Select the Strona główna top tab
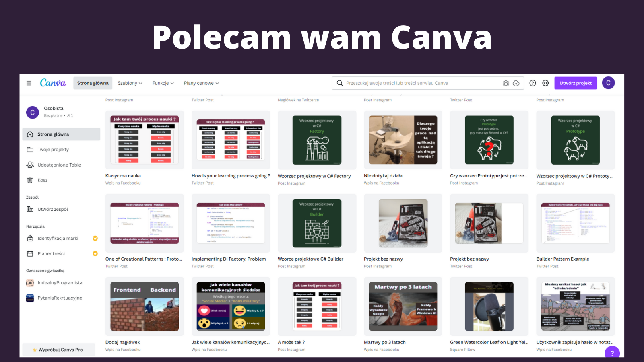The width and height of the screenshot is (644, 362). (93, 83)
